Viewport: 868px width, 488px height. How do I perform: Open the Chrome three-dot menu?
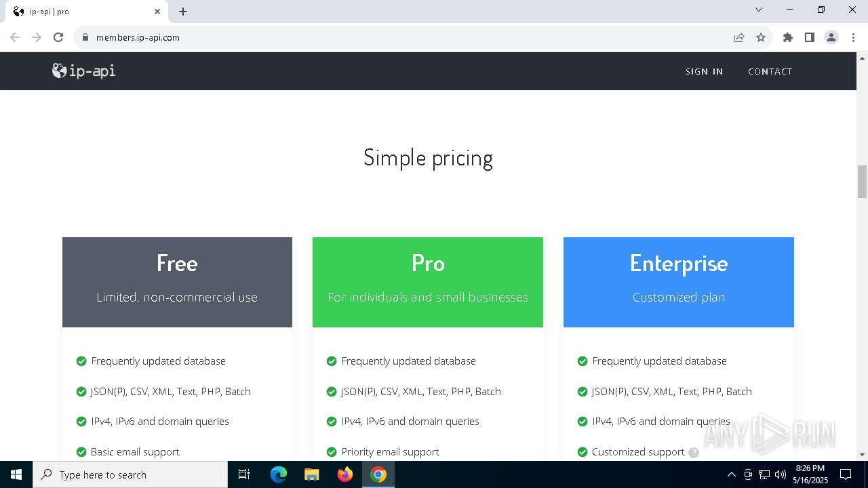[853, 37]
